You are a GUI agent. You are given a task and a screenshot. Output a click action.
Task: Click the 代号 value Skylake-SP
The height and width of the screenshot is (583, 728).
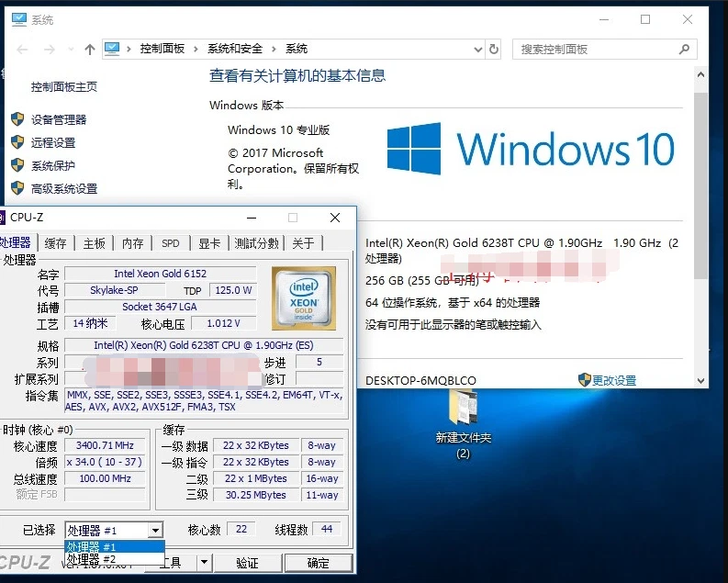(114, 290)
